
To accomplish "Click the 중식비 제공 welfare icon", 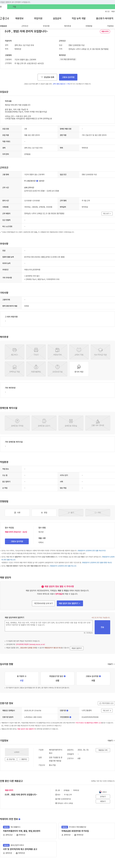I will click(79, 369).
